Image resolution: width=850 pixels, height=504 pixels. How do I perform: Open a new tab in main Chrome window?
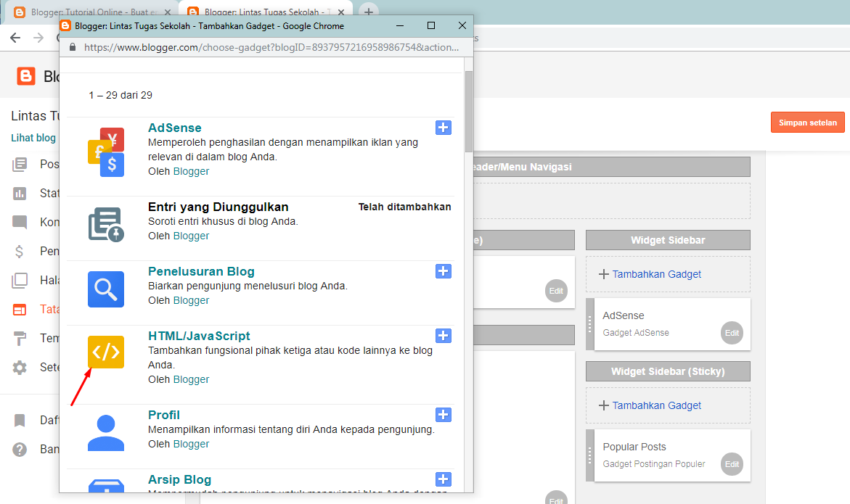coord(368,12)
